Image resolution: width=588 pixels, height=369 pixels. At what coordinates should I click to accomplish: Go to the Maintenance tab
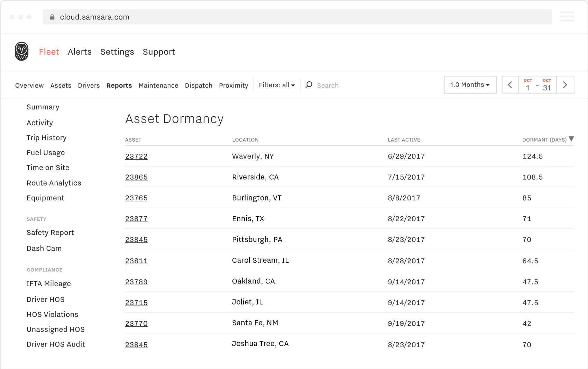click(x=158, y=85)
